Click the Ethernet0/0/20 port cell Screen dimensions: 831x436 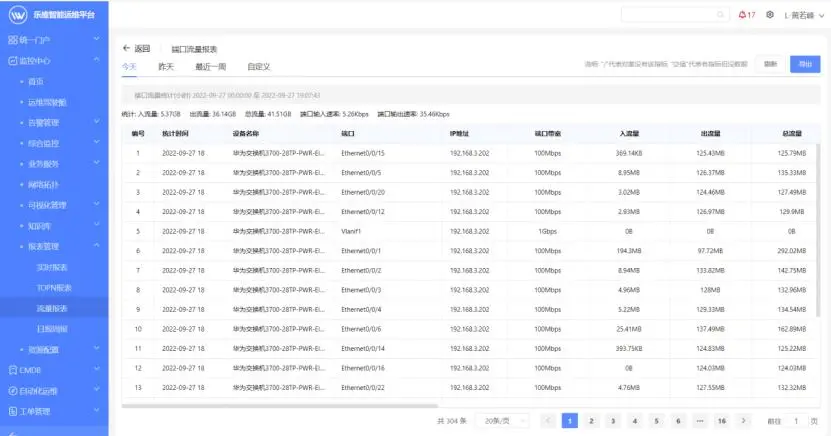click(363, 192)
